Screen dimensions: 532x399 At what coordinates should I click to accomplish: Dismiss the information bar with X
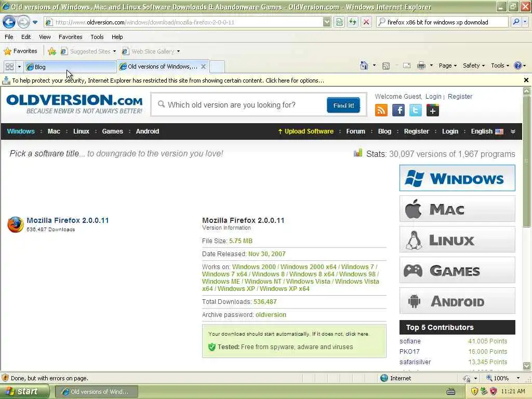tap(526, 80)
